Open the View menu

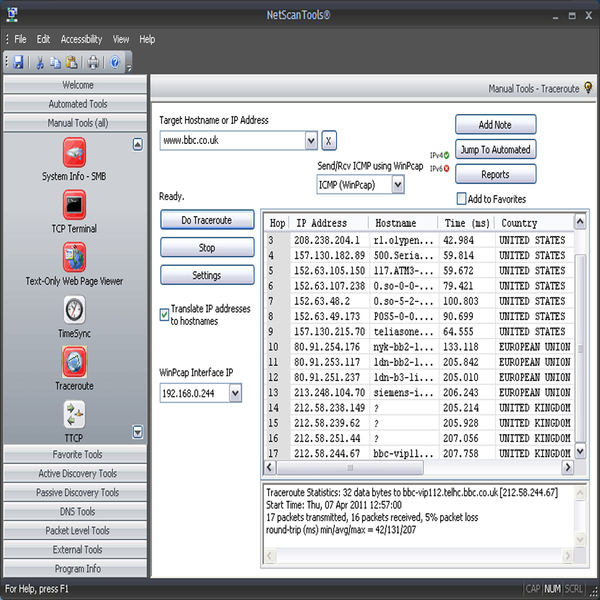[x=121, y=39]
